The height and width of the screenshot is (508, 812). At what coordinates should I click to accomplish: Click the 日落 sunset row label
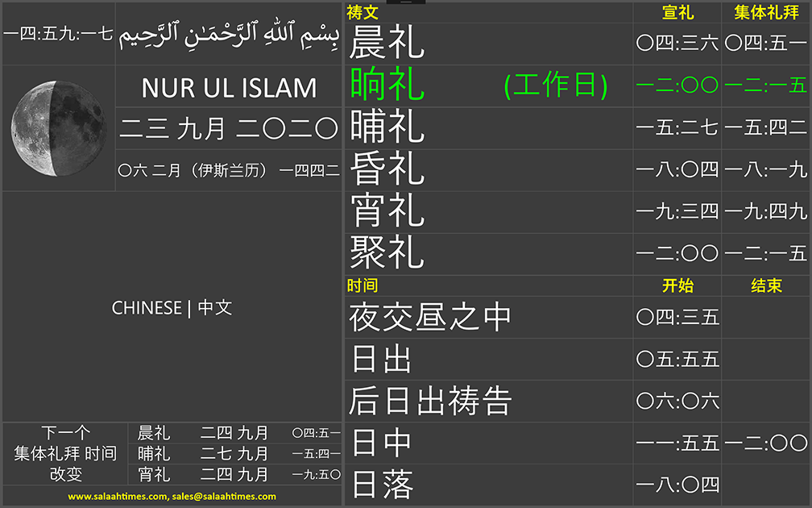[382, 485]
